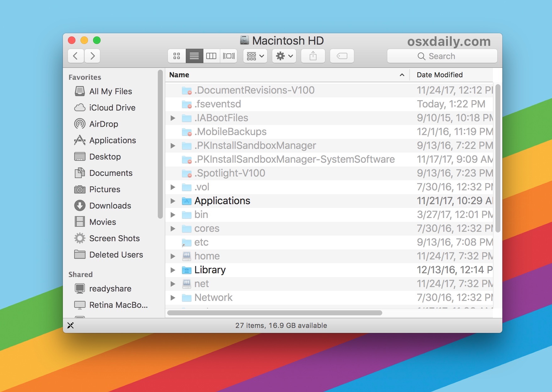Viewport: 552px width, 392px height.
Task: Click inside the Search field
Action: point(443,56)
